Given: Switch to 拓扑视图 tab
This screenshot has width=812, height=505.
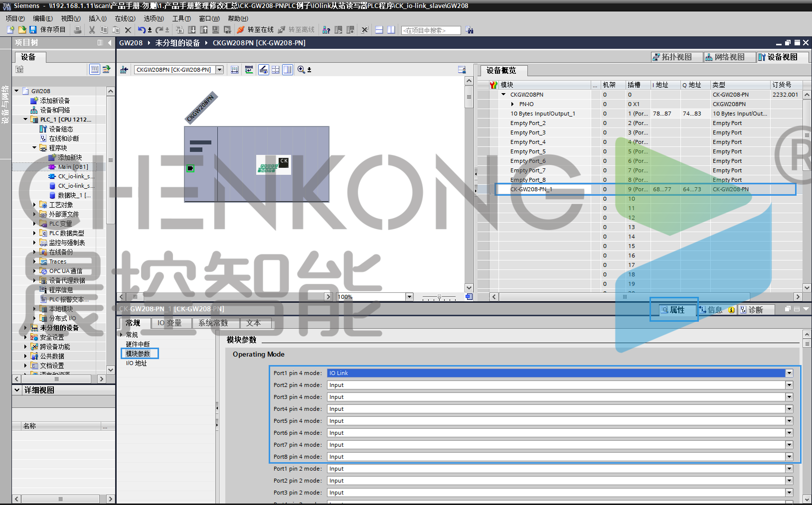Looking at the screenshot, I should (676, 57).
